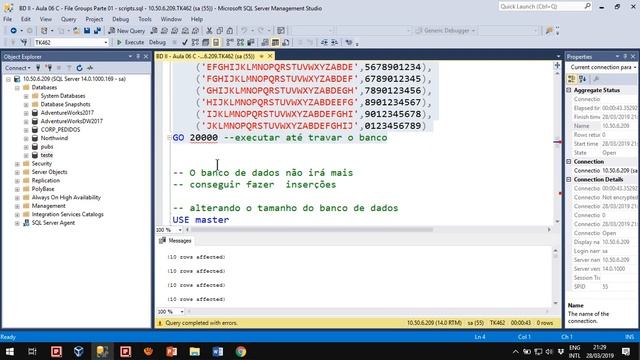640x360 pixels.
Task: Select the teste database
Action: (x=47, y=156)
